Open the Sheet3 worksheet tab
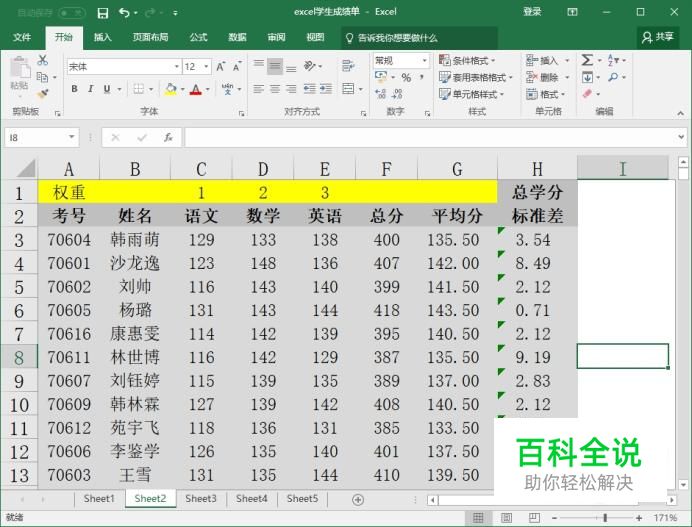 tap(201, 499)
